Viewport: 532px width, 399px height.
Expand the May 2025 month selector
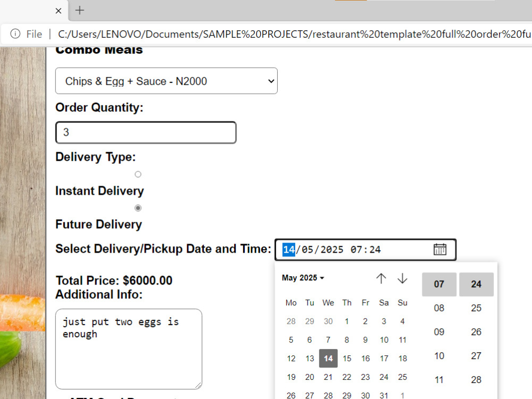tap(303, 278)
